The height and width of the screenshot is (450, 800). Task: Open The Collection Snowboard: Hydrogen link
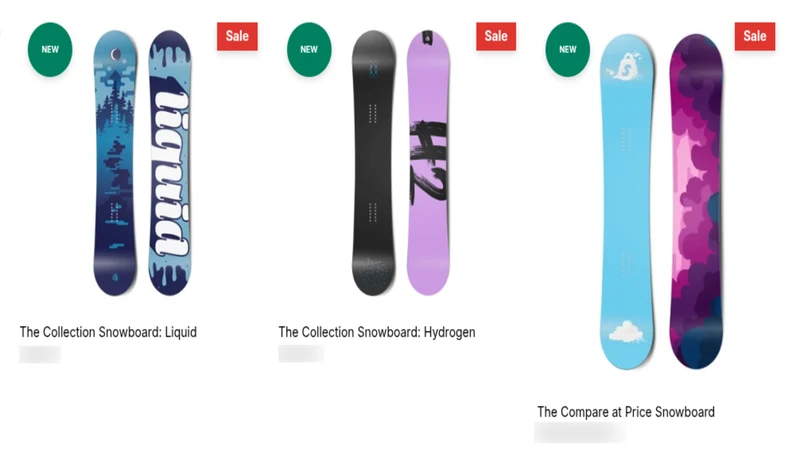tap(377, 332)
